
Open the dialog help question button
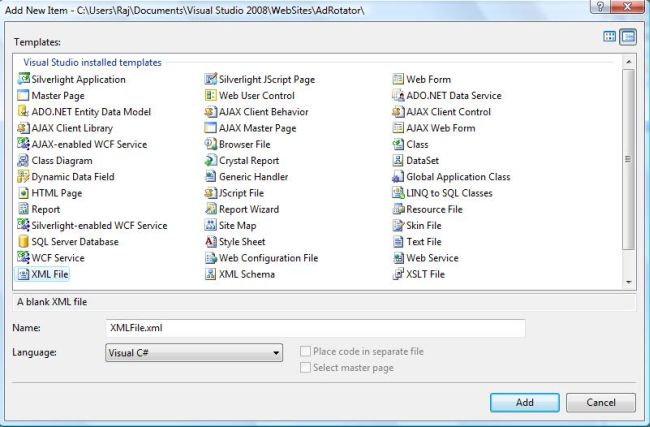click(x=601, y=7)
